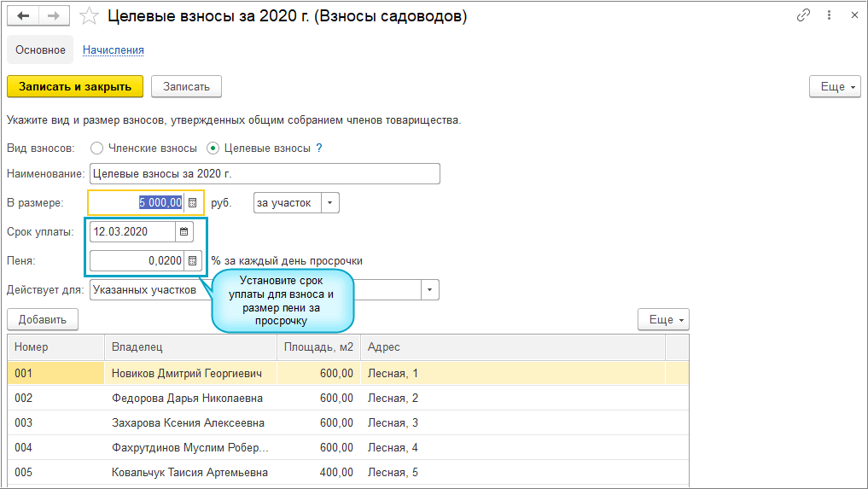The height and width of the screenshot is (489, 868).
Task: Add document to favorites star
Action: (x=88, y=16)
